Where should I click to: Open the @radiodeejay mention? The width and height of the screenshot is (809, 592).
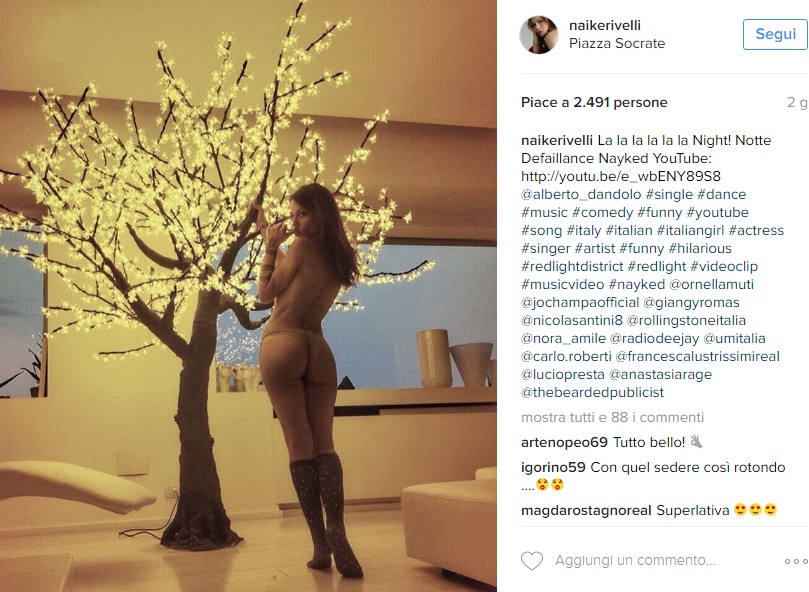(x=654, y=339)
